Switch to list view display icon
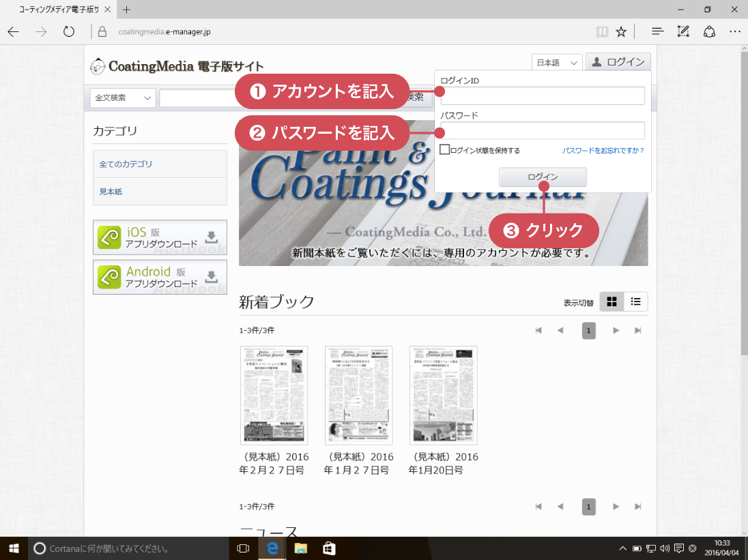 (x=636, y=301)
